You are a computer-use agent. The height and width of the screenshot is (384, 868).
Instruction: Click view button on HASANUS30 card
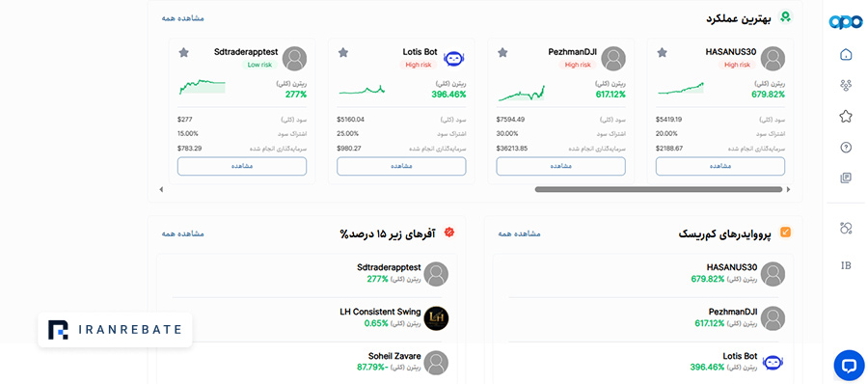pyautogui.click(x=720, y=166)
